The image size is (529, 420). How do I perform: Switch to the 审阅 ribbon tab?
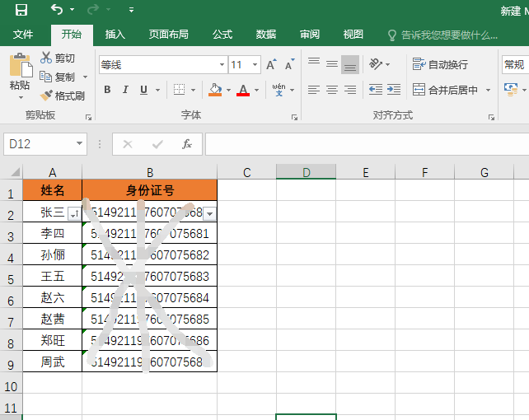click(310, 35)
